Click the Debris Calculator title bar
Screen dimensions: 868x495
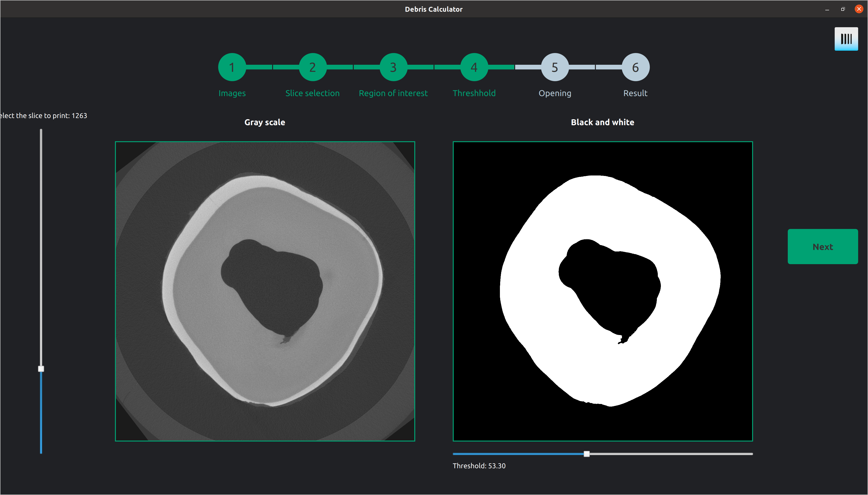pos(434,9)
